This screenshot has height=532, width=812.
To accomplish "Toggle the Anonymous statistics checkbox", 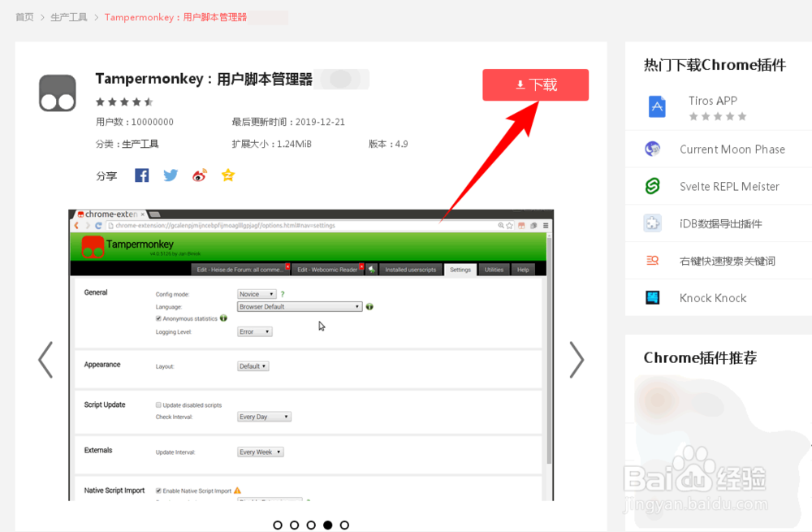I will [x=158, y=318].
